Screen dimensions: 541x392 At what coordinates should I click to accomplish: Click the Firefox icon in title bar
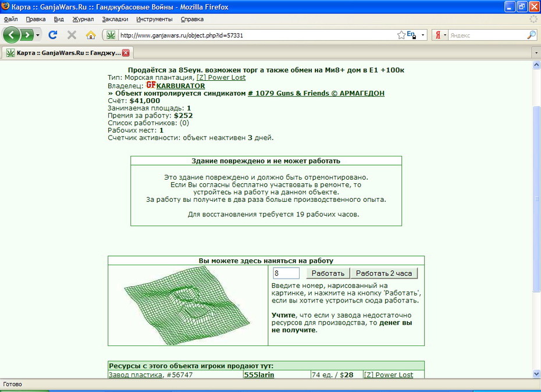(5, 6)
